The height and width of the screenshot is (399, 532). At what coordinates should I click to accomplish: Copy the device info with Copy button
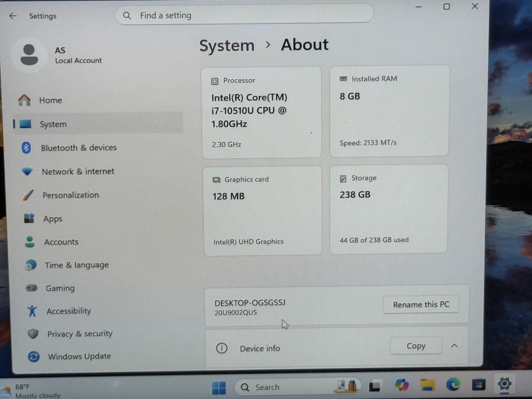pyautogui.click(x=416, y=346)
